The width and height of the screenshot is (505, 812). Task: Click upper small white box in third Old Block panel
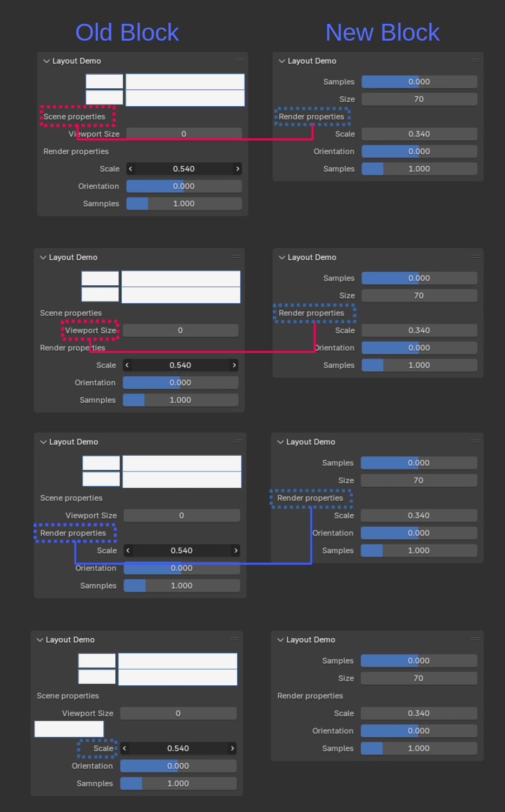[x=101, y=463]
